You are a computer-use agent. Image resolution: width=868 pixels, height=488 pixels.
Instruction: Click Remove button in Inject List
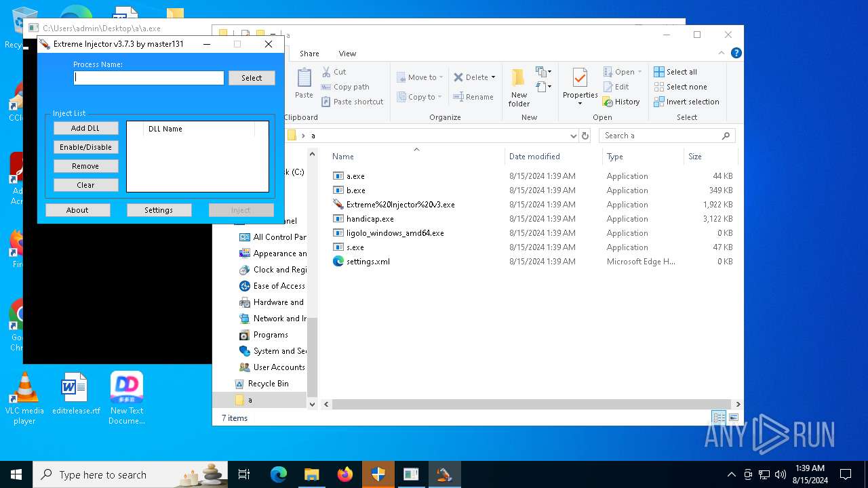(x=85, y=166)
